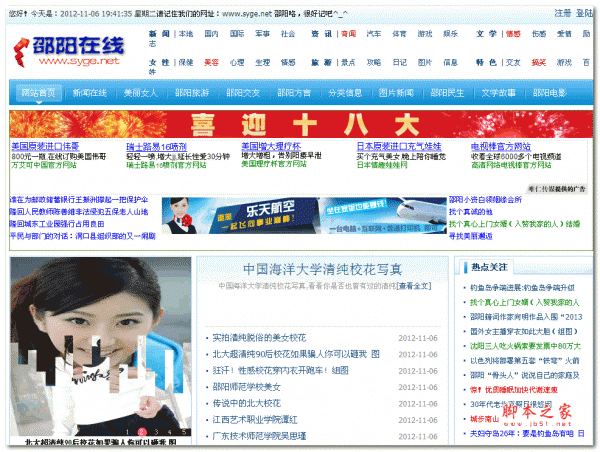
Task: Open the 美国增大理疗杯 ad link
Action: pyautogui.click(x=271, y=146)
